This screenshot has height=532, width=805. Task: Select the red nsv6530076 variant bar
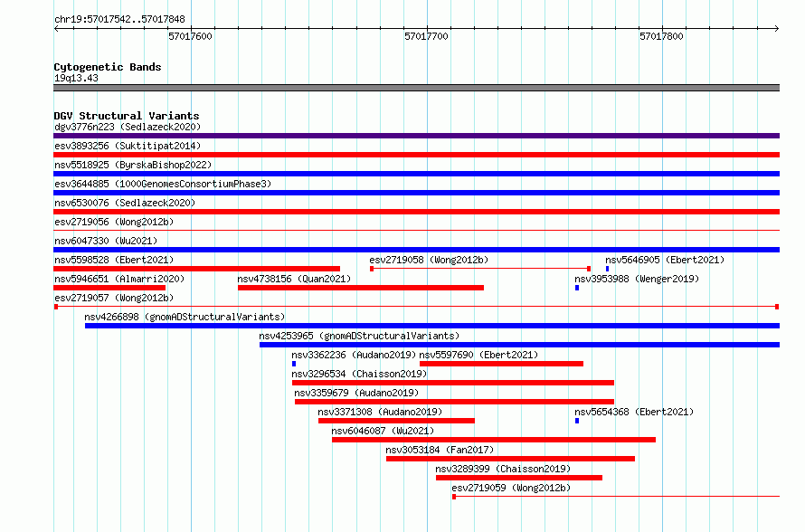(416, 212)
